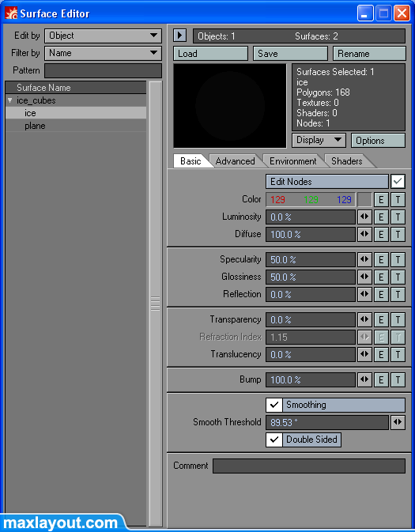
Task: Click the surface preview sphere thumbnail
Action: 230,106
